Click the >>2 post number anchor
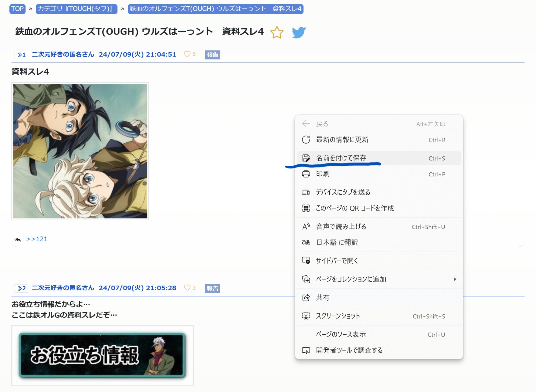This screenshot has height=392, width=536. point(21,288)
